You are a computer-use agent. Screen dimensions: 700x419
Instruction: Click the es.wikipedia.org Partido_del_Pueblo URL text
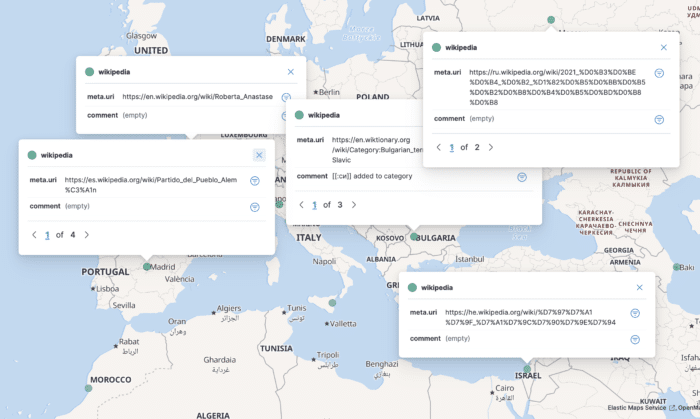pos(151,185)
